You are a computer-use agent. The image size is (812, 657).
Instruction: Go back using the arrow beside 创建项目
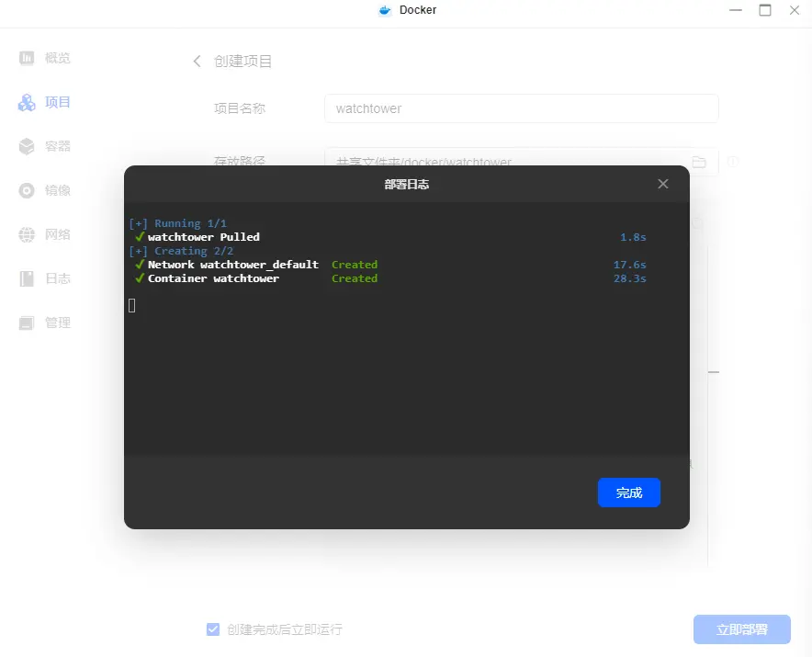tap(197, 62)
